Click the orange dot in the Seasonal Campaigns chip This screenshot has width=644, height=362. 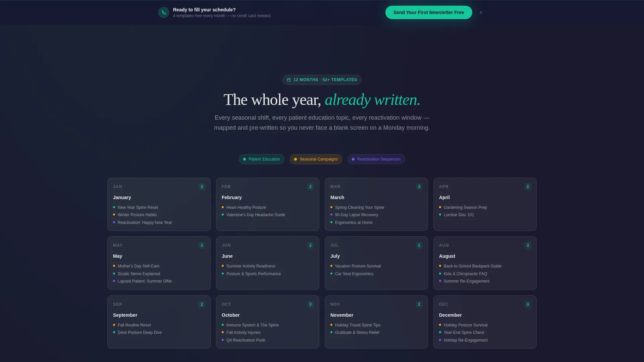pyautogui.click(x=296, y=159)
